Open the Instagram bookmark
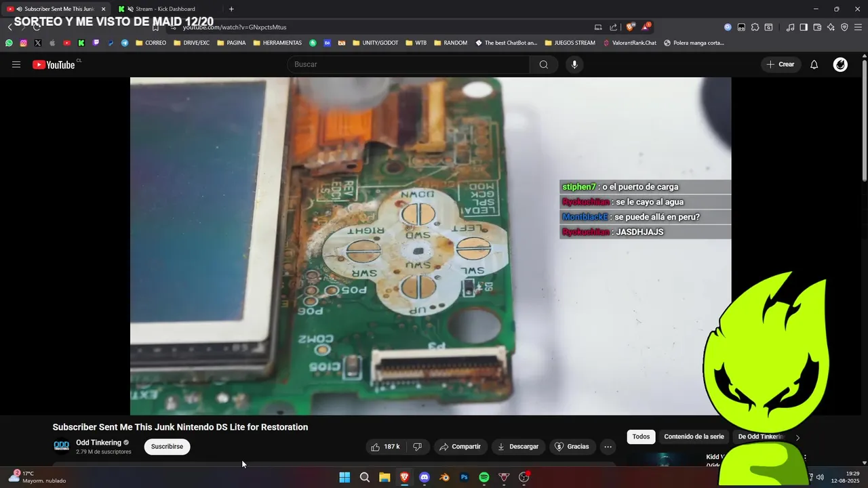The width and height of the screenshot is (868, 488). point(23,43)
